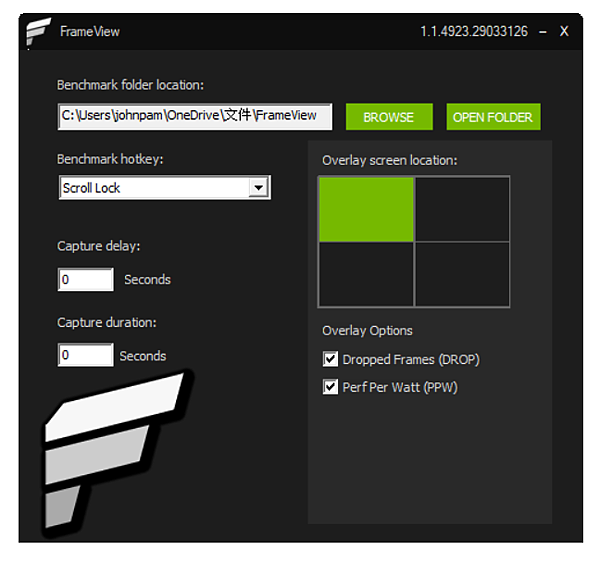Select bottom-right overlay screen location
Screen dimensions: 600x563
click(462, 274)
